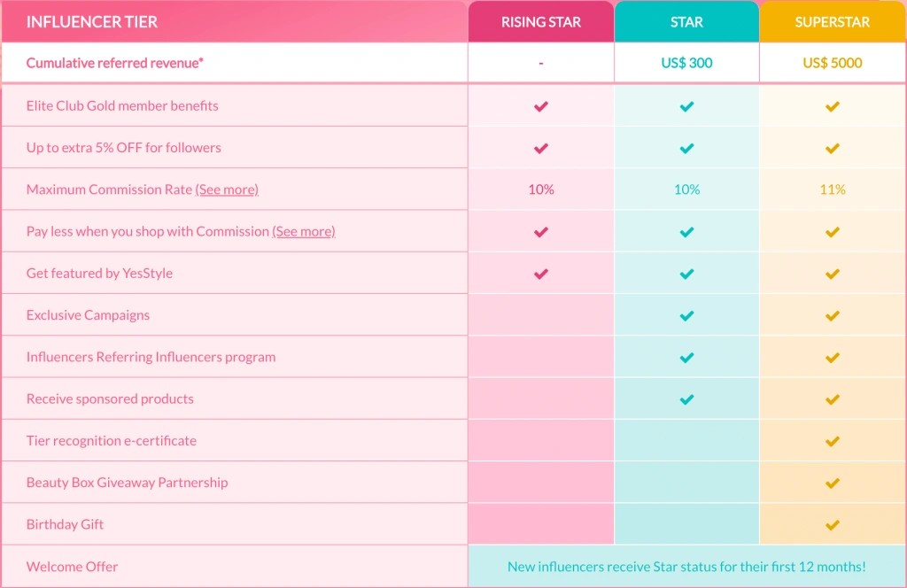Click Star checkmark for Receive sponsored products
The height and width of the screenshot is (588, 907).
686,399
